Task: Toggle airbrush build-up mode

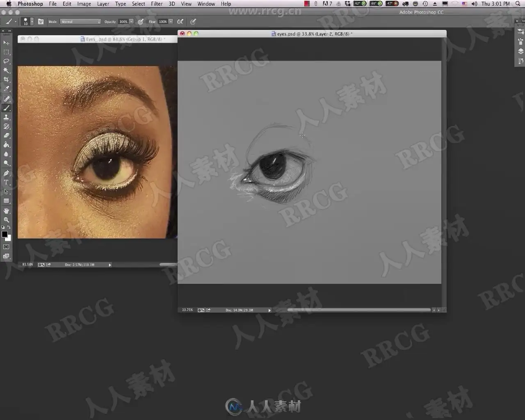Action: coord(180,21)
